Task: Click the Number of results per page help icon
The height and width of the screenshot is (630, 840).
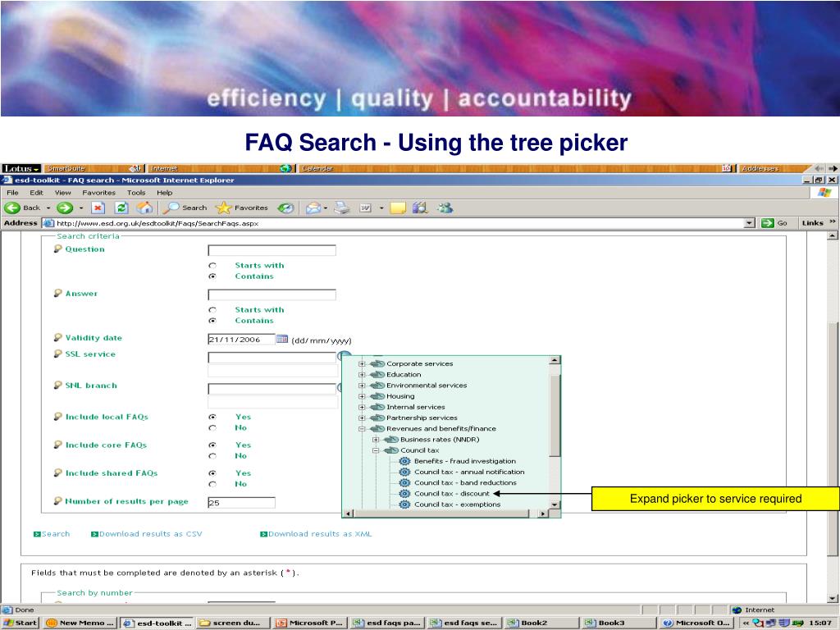Action: [x=58, y=501]
